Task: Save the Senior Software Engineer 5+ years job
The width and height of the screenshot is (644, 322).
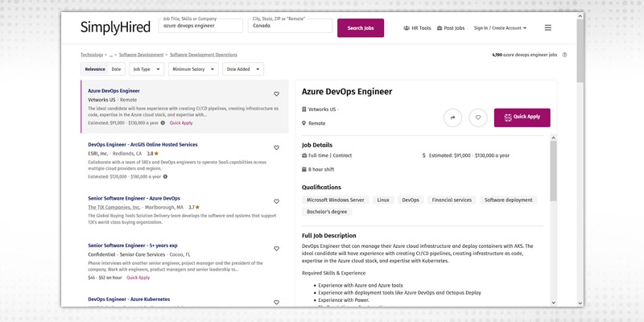Action: 276,249
